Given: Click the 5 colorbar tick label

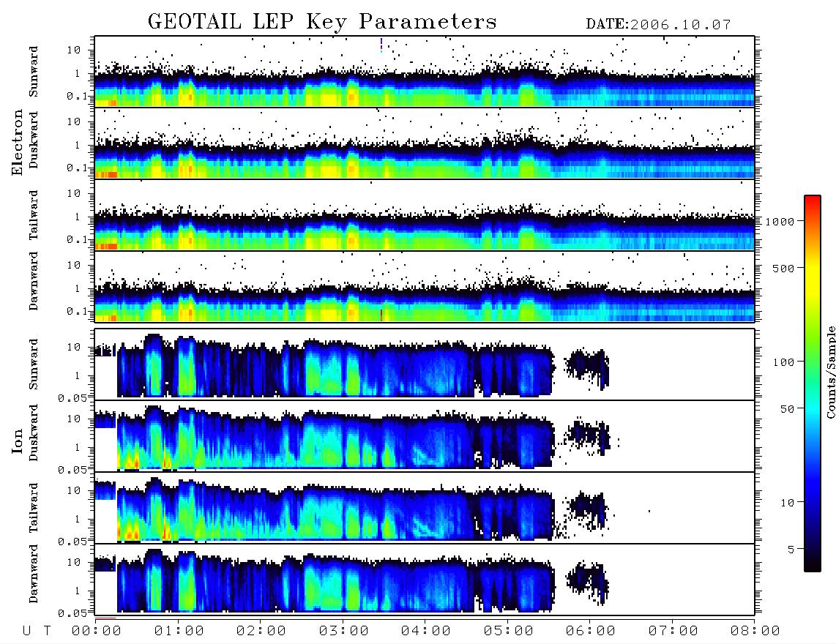Looking at the screenshot, I should click(x=792, y=549).
